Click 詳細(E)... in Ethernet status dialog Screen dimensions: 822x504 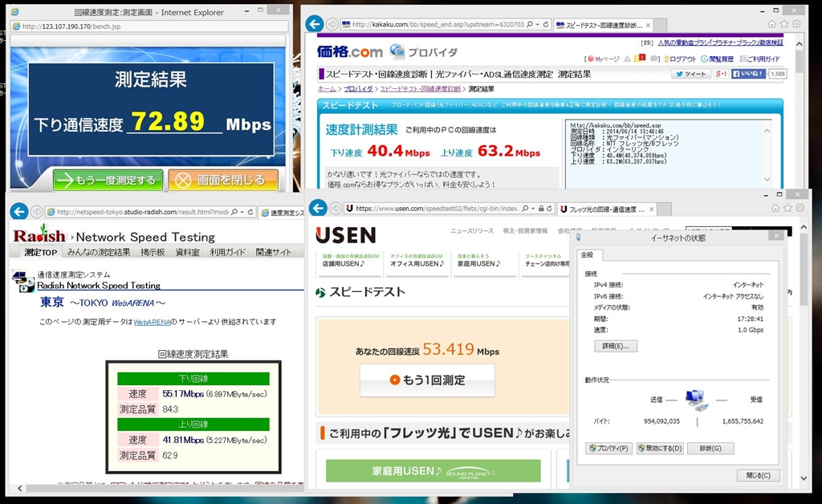coord(616,346)
